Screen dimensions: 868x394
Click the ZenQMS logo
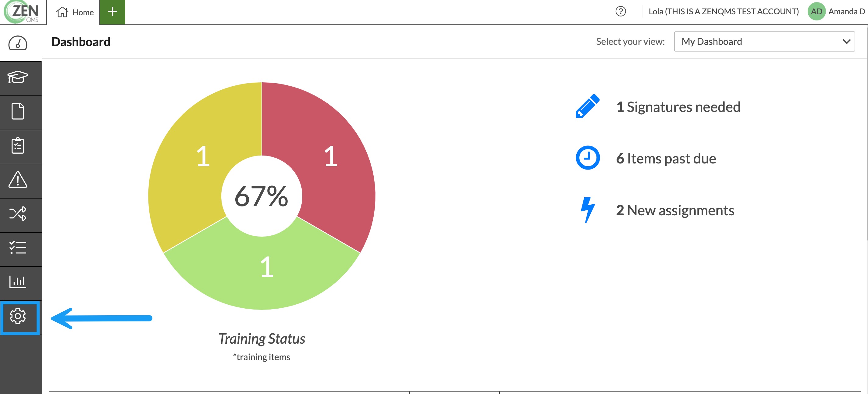22,12
